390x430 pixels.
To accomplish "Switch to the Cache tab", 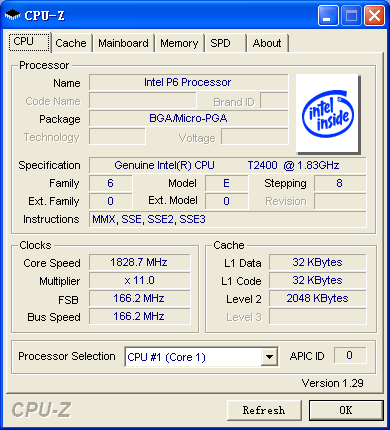I will click(71, 43).
